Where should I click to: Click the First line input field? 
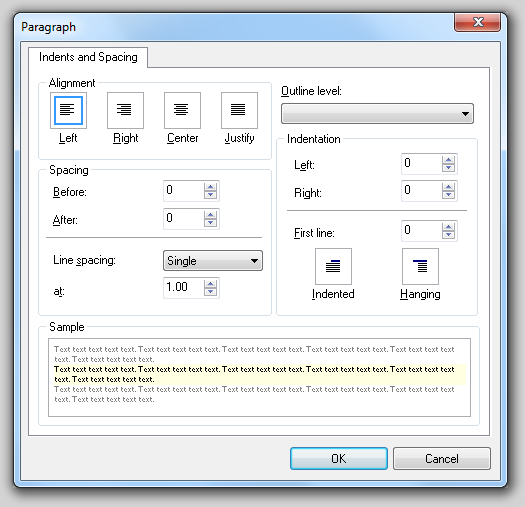point(422,231)
